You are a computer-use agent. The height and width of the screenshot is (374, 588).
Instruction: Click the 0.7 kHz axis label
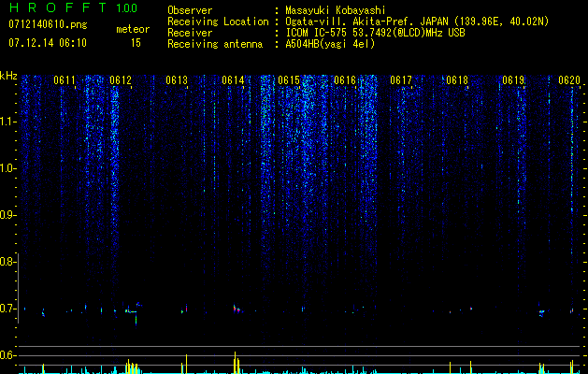[x=7, y=309]
